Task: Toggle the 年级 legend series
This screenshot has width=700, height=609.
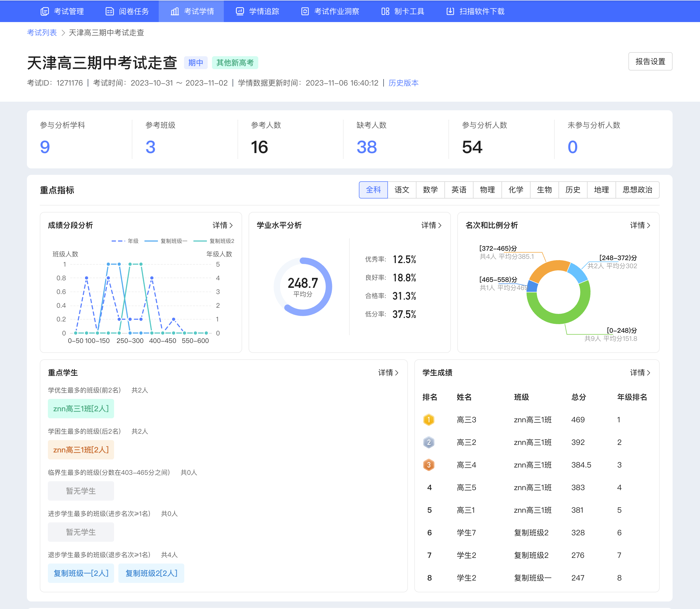Action: tap(125, 241)
